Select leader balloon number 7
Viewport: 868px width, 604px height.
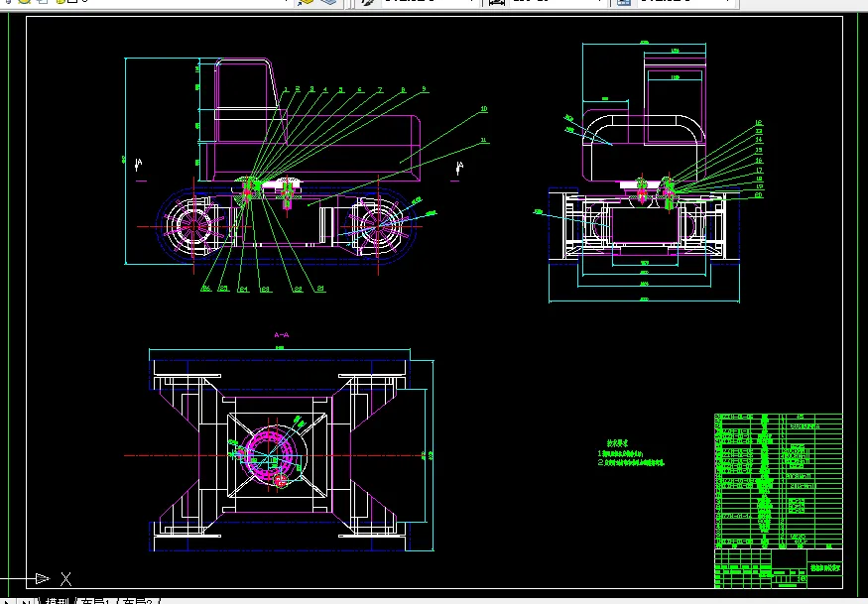click(380, 89)
